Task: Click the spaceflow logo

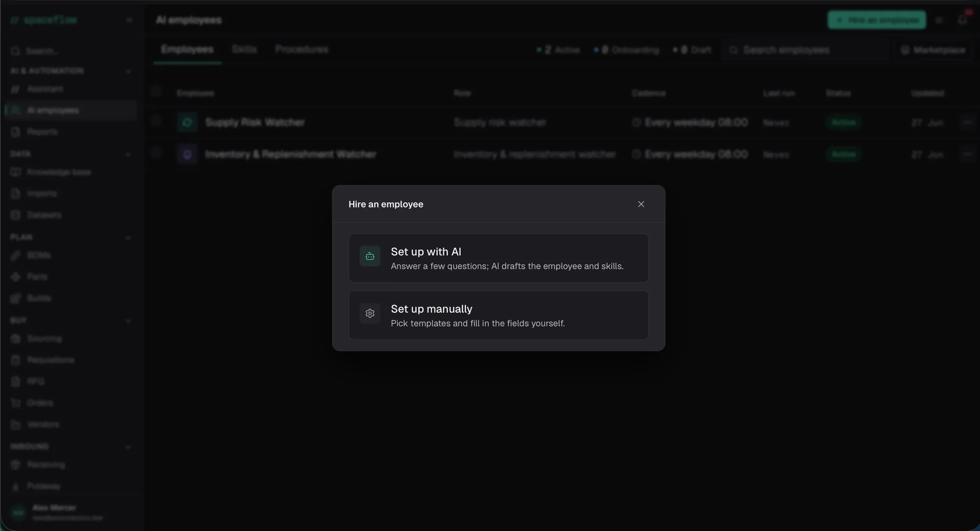Action: (44, 20)
